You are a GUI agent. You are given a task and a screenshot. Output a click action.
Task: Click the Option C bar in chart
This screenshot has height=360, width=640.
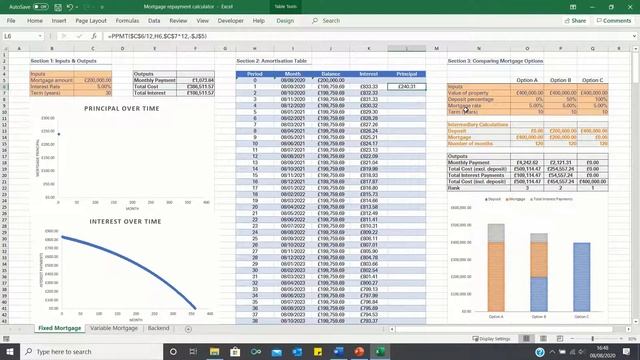pyautogui.click(x=582, y=277)
